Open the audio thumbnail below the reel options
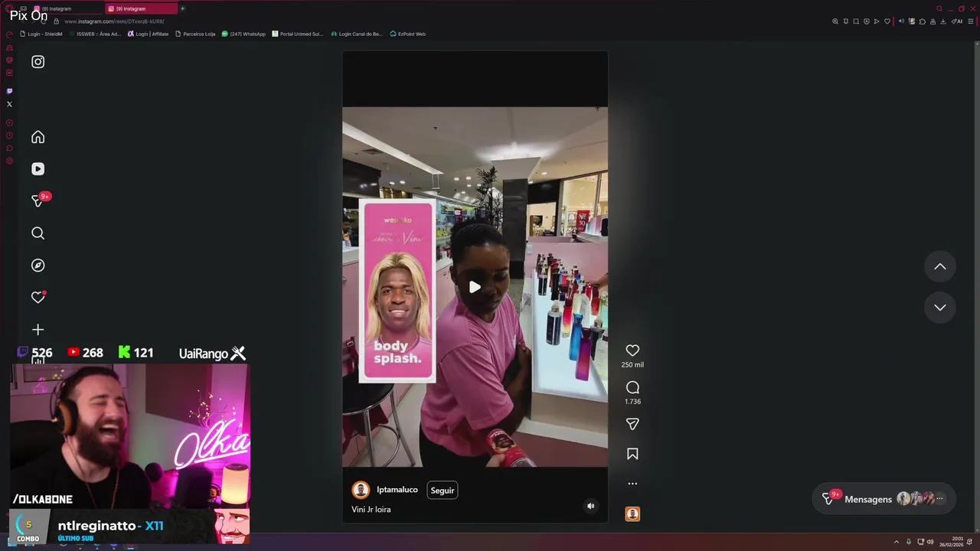The image size is (980, 551). click(632, 514)
